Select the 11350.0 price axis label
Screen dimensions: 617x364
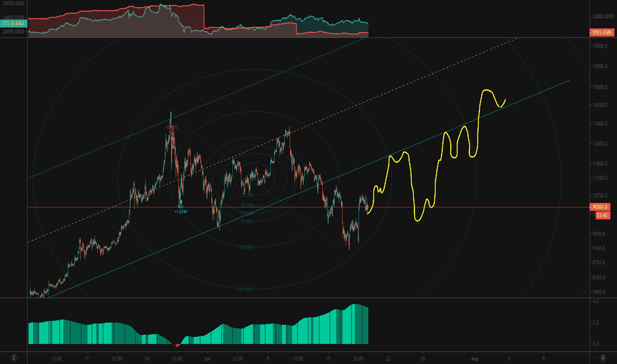[600, 178]
